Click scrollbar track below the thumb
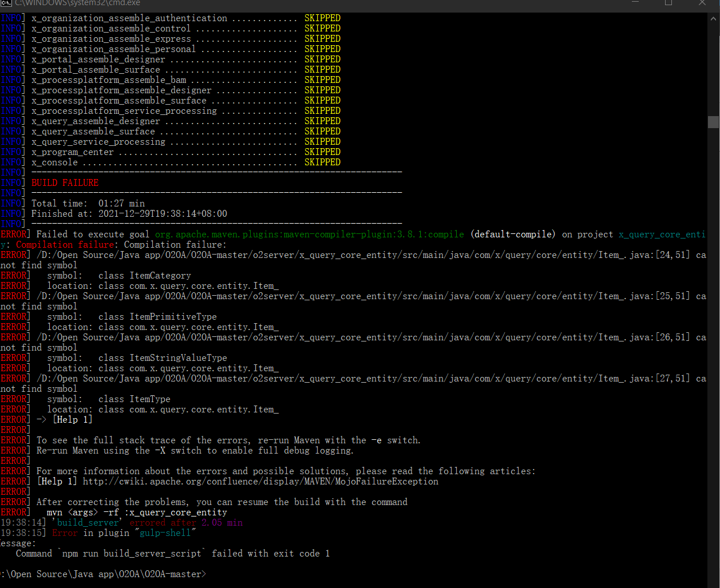This screenshot has height=588, width=720. tap(713, 343)
